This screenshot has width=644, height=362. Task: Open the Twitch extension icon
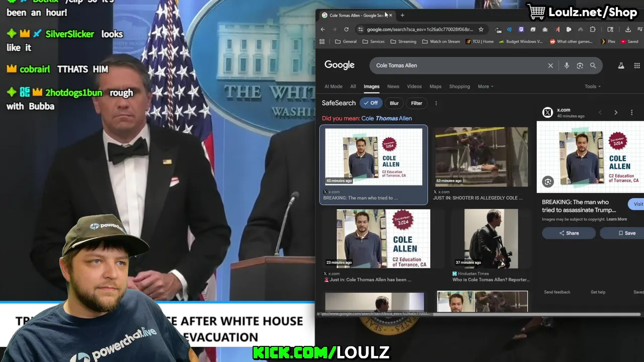[521, 29]
